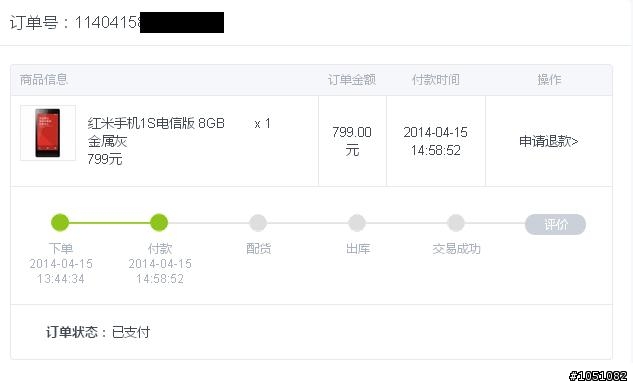Click the red Redmi phone thumbnail
The image size is (633, 384).
[x=48, y=133]
